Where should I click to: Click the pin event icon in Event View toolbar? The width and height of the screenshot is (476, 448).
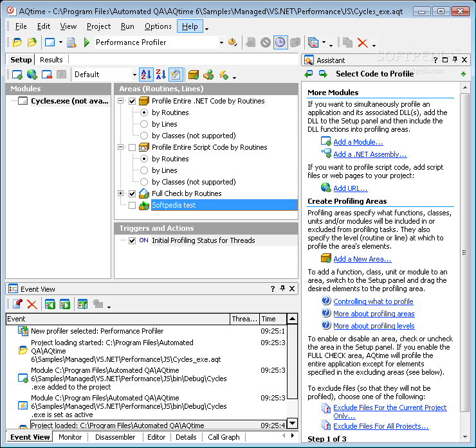click(17, 303)
